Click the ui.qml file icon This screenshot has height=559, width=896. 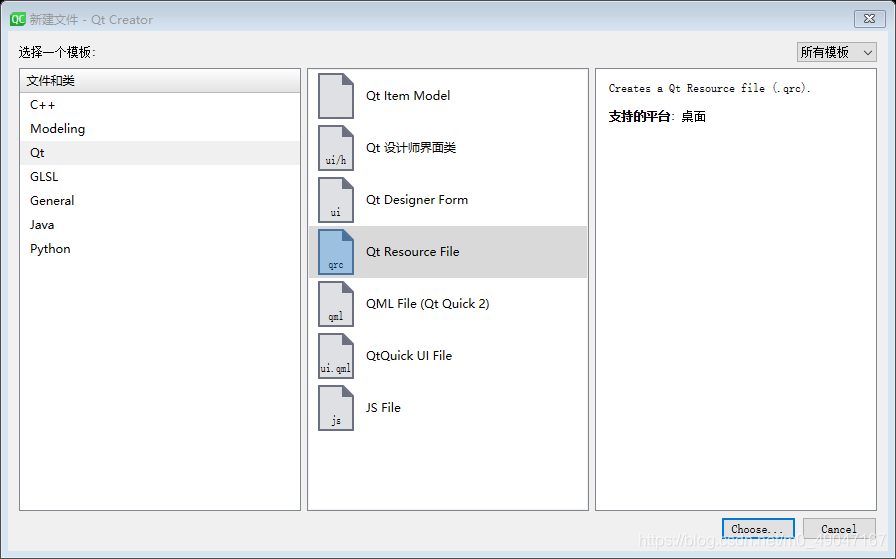(336, 356)
